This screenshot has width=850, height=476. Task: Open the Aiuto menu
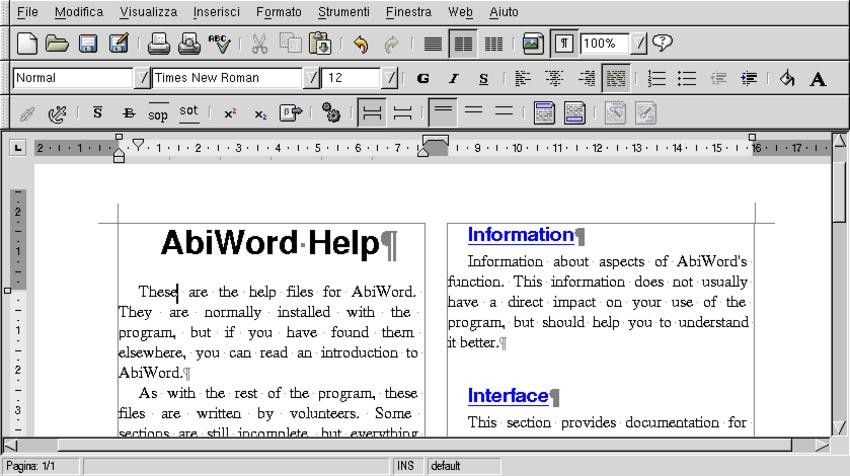click(x=504, y=12)
